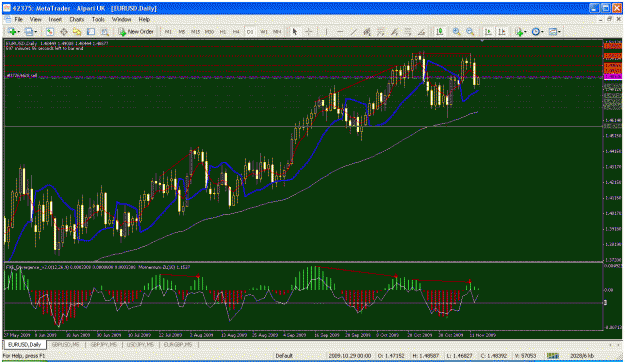Restore the inner chart window button
The width and height of the screenshot is (625, 362).
(x=609, y=19)
